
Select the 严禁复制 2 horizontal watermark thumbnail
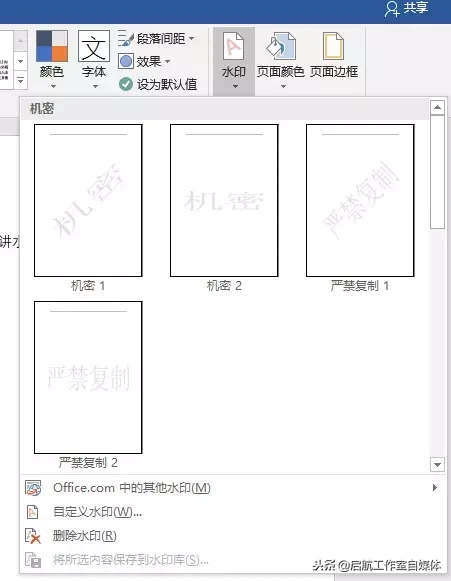[x=88, y=377]
